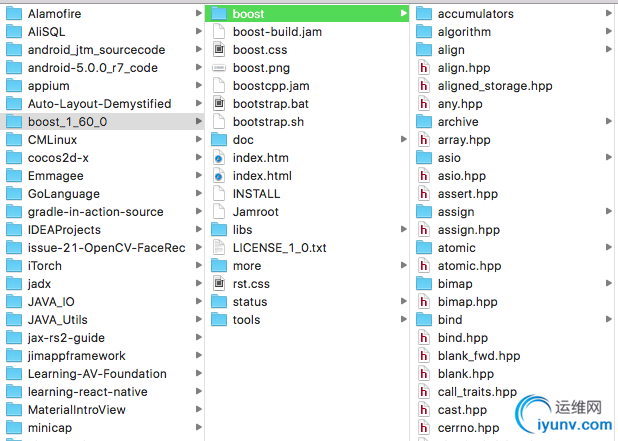Click the Jamroot file icon
618x441 pixels.
coord(219,212)
